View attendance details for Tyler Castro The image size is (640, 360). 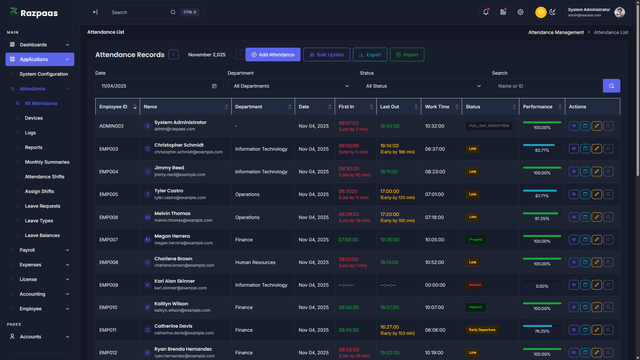coord(573,194)
